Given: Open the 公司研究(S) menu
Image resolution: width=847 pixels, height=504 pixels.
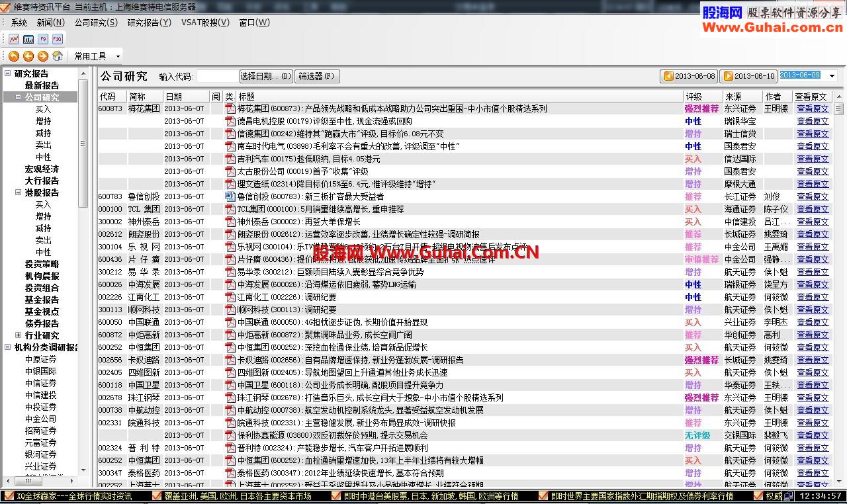Looking at the screenshot, I should (x=96, y=22).
